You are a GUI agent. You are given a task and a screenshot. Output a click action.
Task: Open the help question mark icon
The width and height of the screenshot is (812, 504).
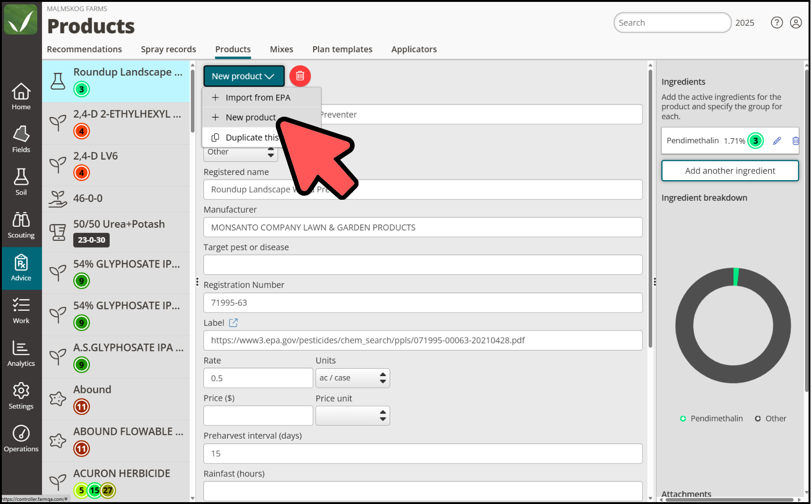pyautogui.click(x=777, y=22)
